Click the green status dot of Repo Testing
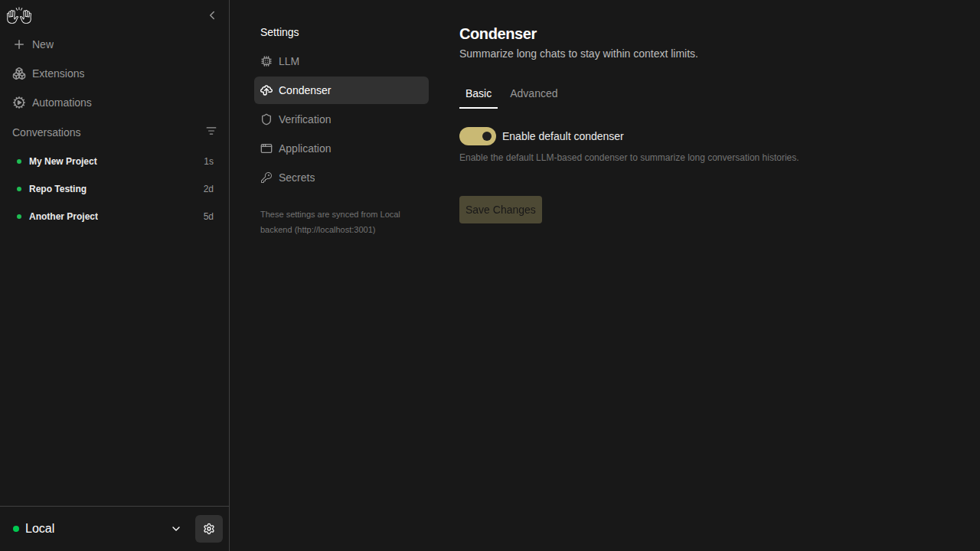The height and width of the screenshot is (551, 980). coord(19,189)
